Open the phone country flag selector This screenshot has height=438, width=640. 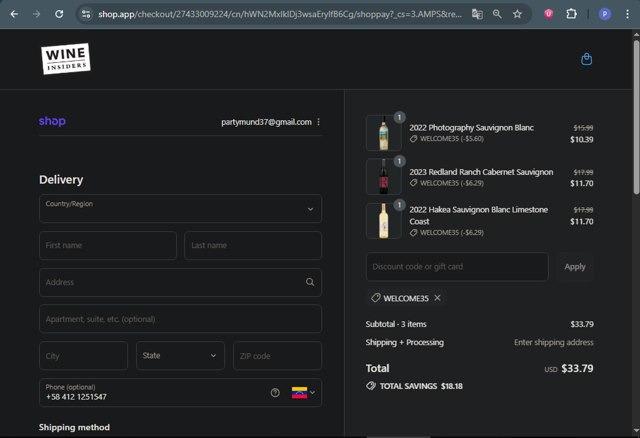click(303, 393)
